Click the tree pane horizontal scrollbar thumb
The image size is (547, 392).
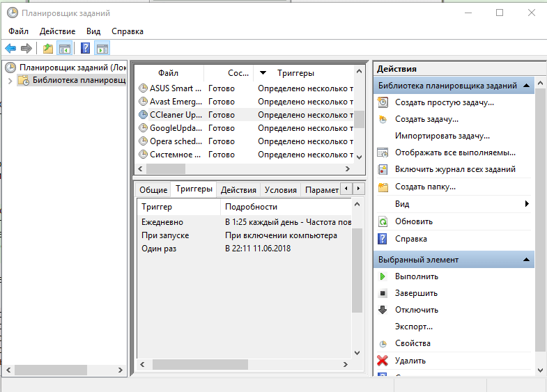pyautogui.click(x=51, y=370)
